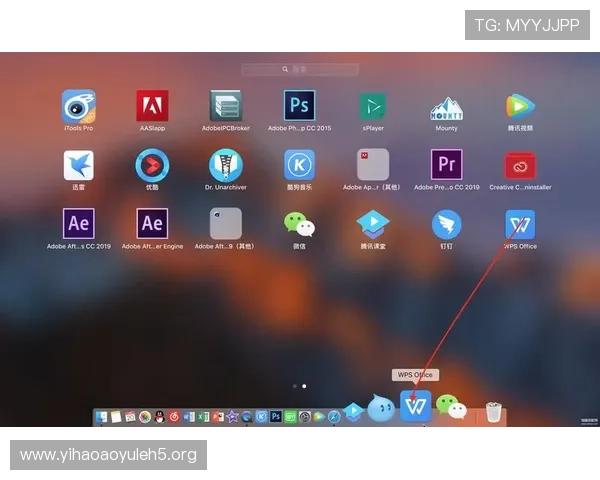The height and width of the screenshot is (480, 600).
Task: Open WPS Office from the Launchpad grid
Action: tap(520, 224)
